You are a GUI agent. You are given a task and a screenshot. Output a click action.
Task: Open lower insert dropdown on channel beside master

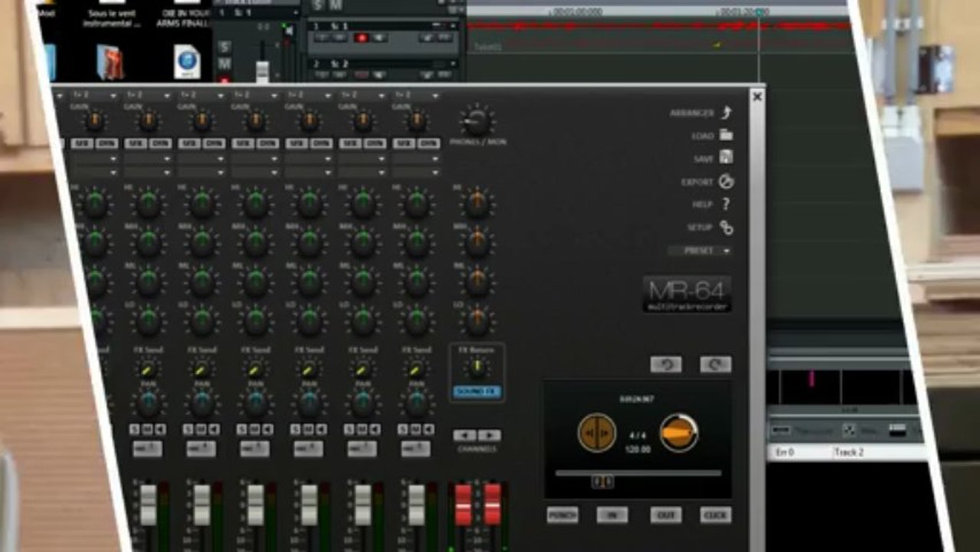[416, 172]
